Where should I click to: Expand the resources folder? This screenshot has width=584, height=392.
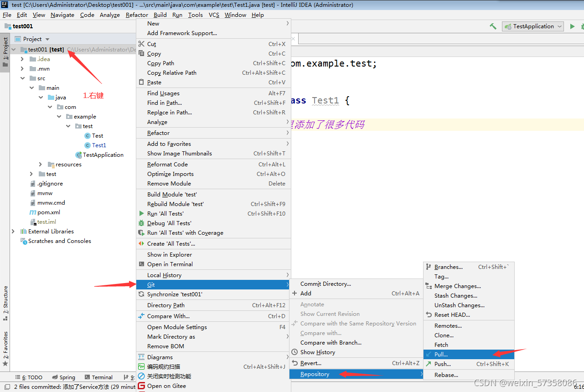[41, 165]
